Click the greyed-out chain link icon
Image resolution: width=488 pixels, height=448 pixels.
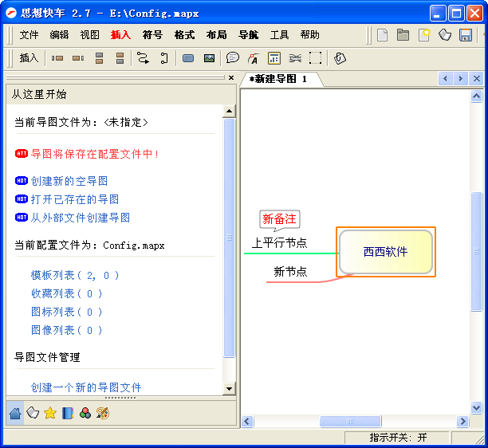pos(295,58)
